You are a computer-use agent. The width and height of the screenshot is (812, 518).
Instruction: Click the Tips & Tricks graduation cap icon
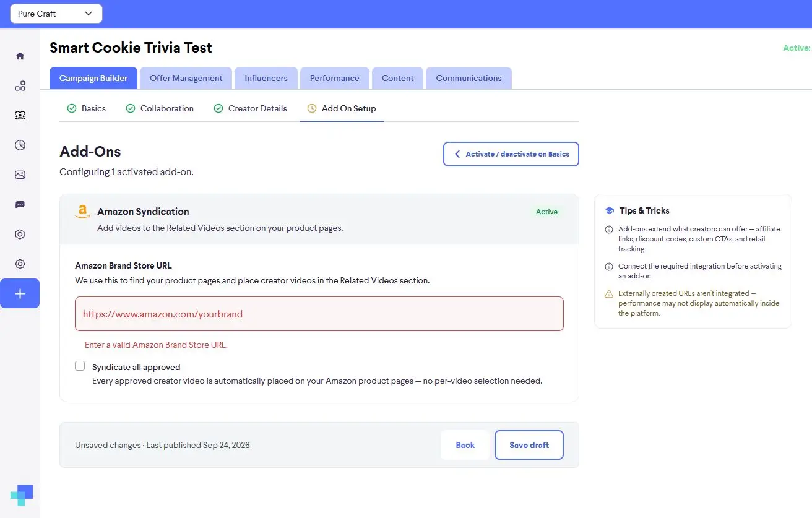click(609, 210)
